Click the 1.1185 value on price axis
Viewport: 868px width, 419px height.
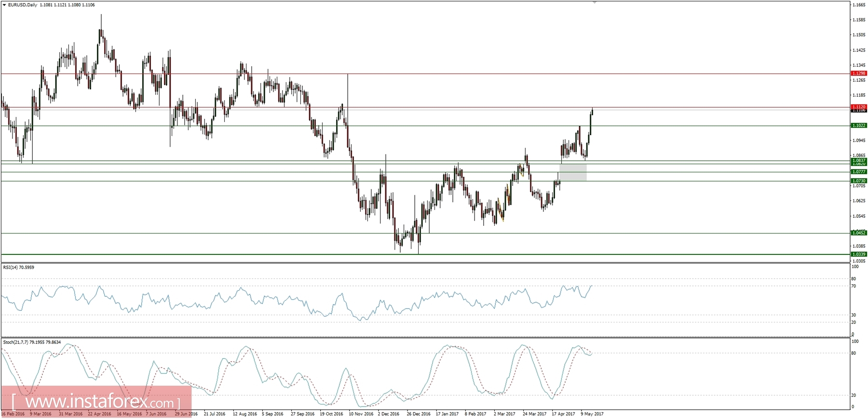pyautogui.click(x=858, y=96)
